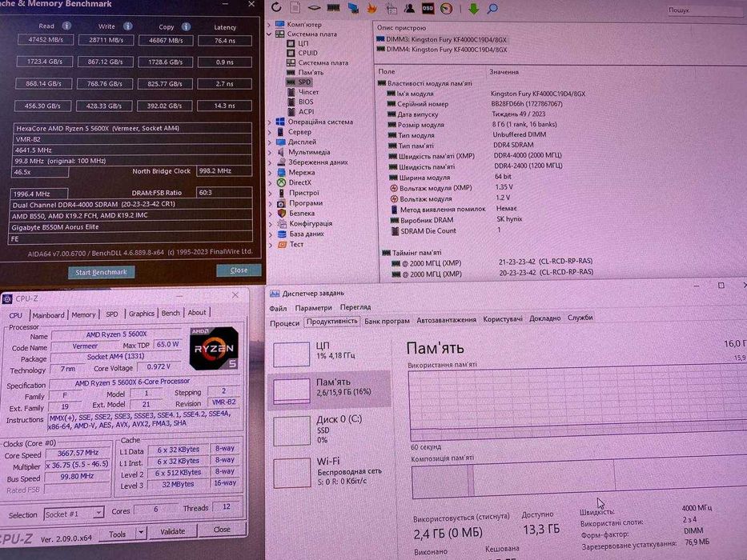The image size is (747, 560).
Task: Click the database icon beside База даних
Action: [x=282, y=234]
